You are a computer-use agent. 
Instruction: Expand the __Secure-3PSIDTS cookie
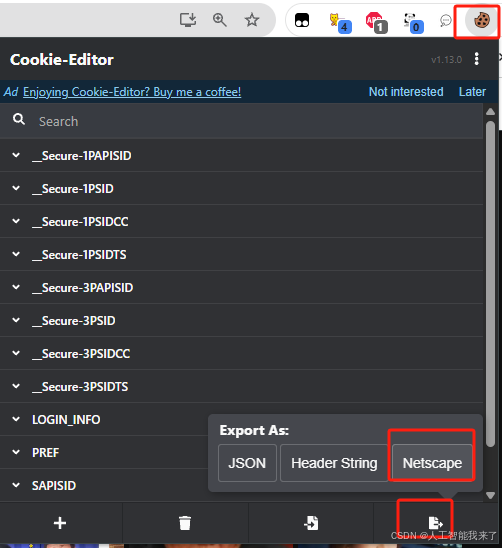pos(241,386)
